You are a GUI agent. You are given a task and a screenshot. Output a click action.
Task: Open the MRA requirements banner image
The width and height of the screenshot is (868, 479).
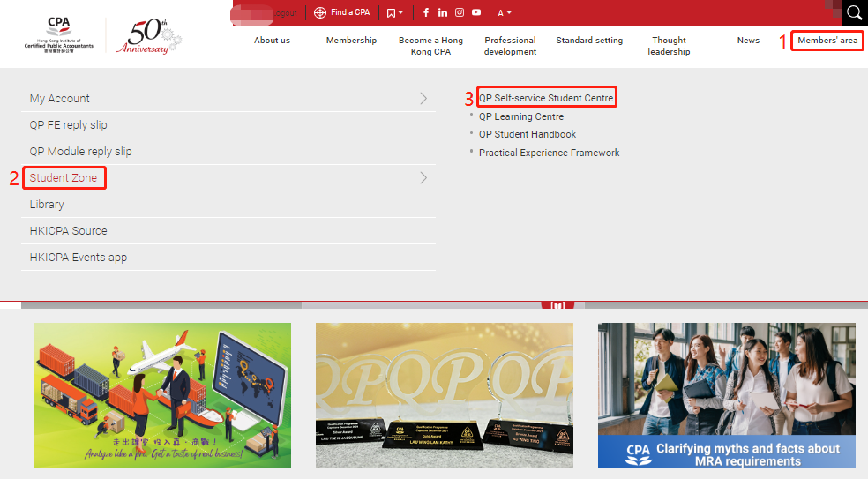click(x=726, y=395)
